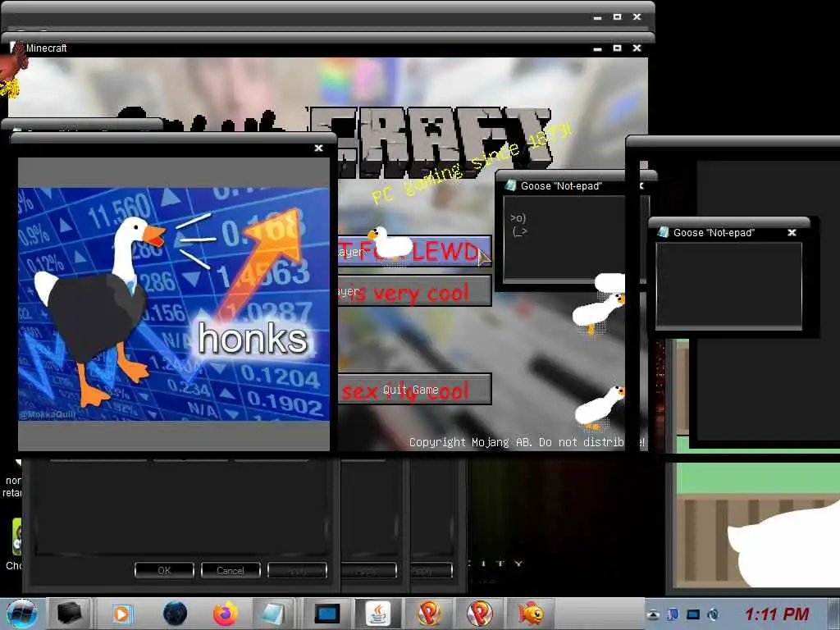Minimize the Minecraft window

(x=598, y=48)
